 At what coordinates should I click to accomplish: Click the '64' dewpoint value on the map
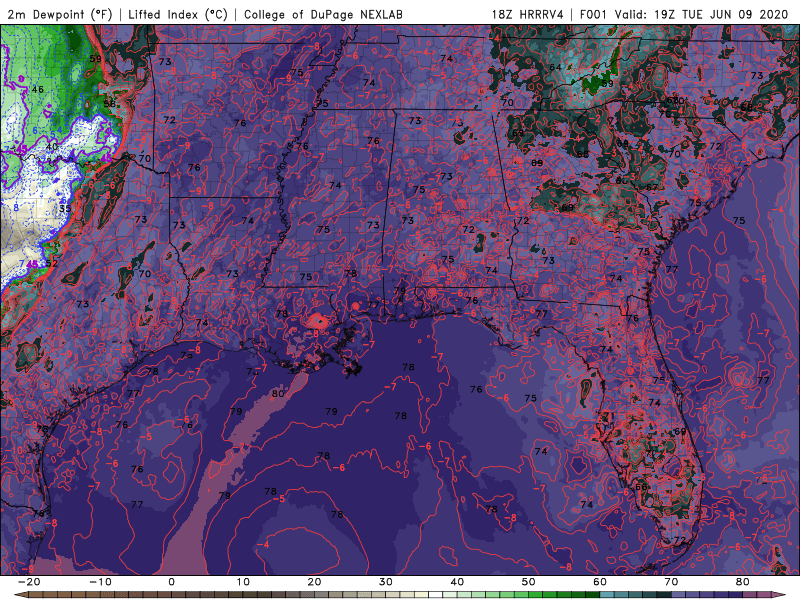click(x=555, y=67)
